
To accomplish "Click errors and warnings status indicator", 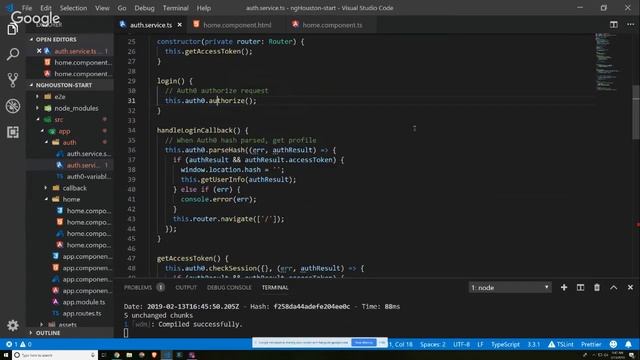I will [x=18, y=344].
